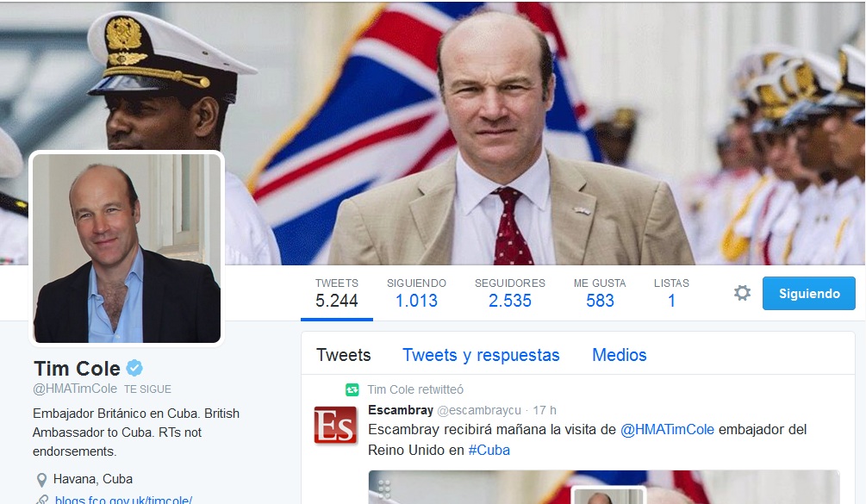The image size is (866, 504).
Task: Click the green retweet icon
Action: point(352,389)
